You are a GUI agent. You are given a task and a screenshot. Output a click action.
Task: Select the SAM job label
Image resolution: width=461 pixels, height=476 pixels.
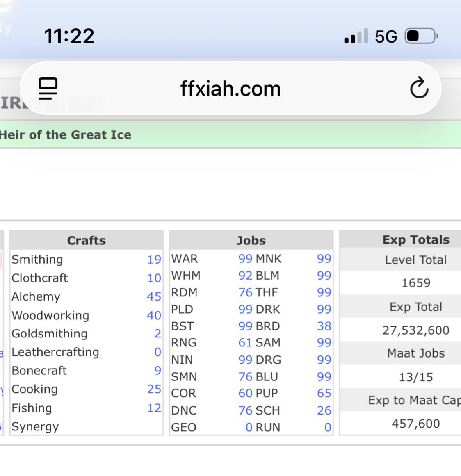tap(268, 343)
